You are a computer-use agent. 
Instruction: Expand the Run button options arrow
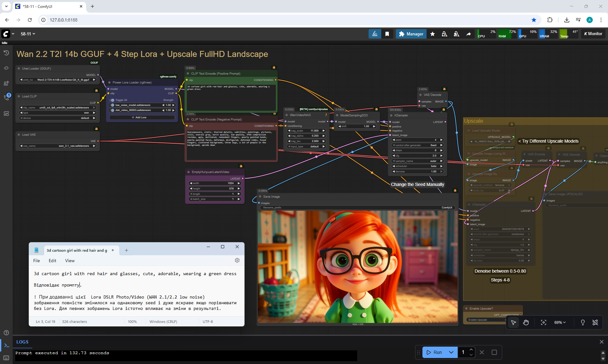click(451, 352)
